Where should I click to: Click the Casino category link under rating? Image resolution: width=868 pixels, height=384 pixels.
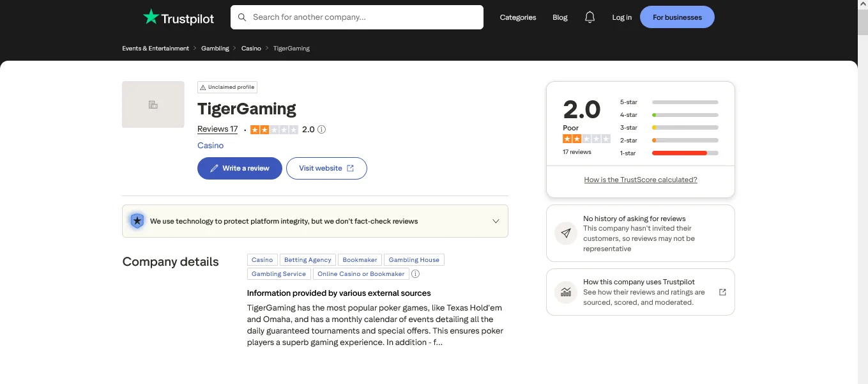click(211, 146)
